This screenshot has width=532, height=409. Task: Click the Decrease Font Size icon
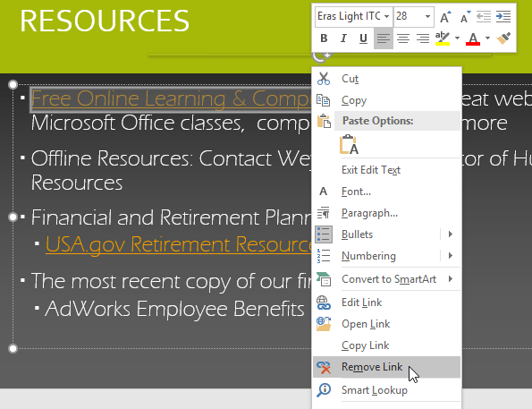465,17
